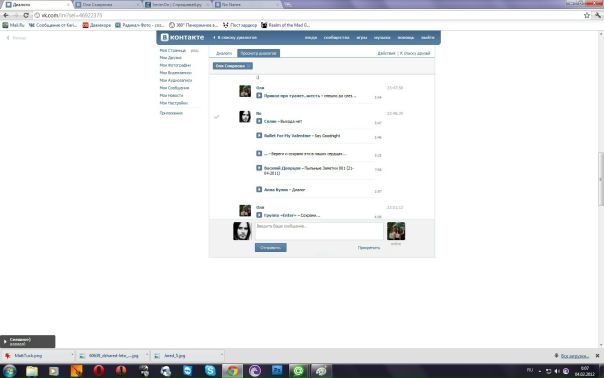Play Оля's bottom audio track above the message box

pyautogui.click(x=259, y=215)
